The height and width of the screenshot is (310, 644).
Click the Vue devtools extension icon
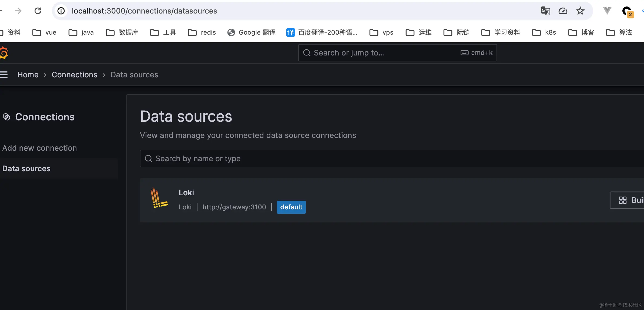[607, 11]
